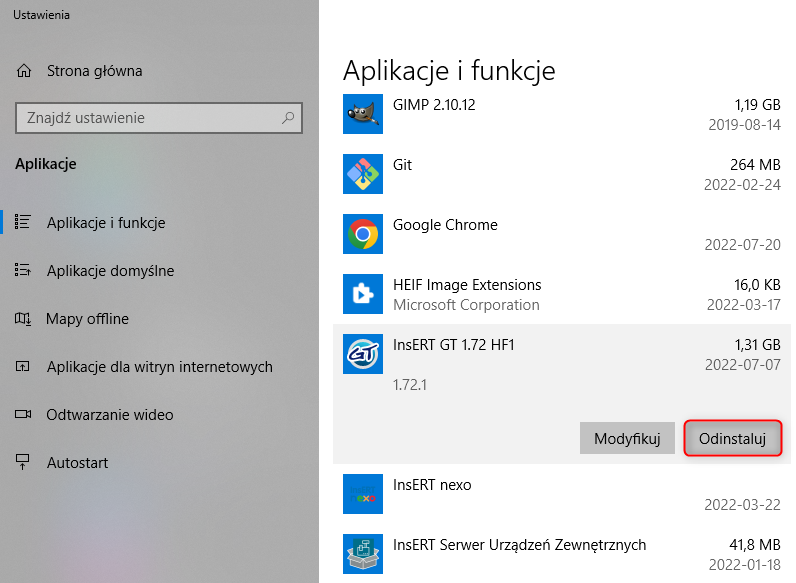The width and height of the screenshot is (796, 583).
Task: Click the 264 MB size value
Action: click(755, 165)
